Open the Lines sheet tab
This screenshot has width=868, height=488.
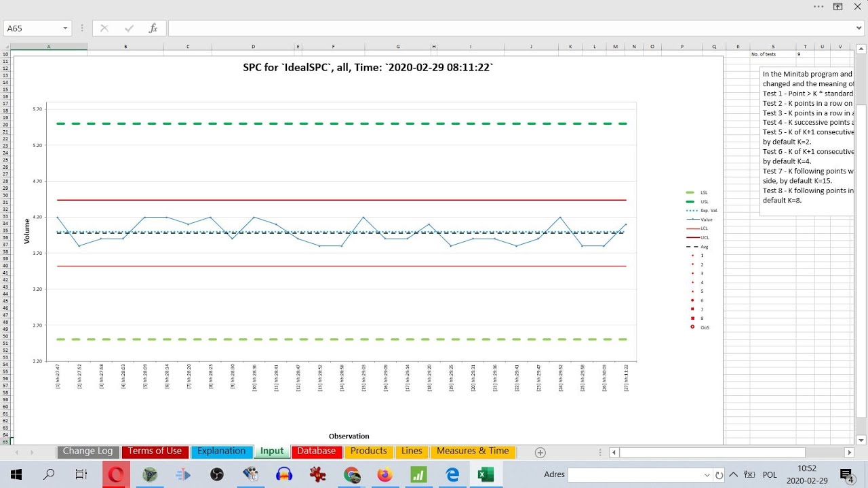coord(412,451)
